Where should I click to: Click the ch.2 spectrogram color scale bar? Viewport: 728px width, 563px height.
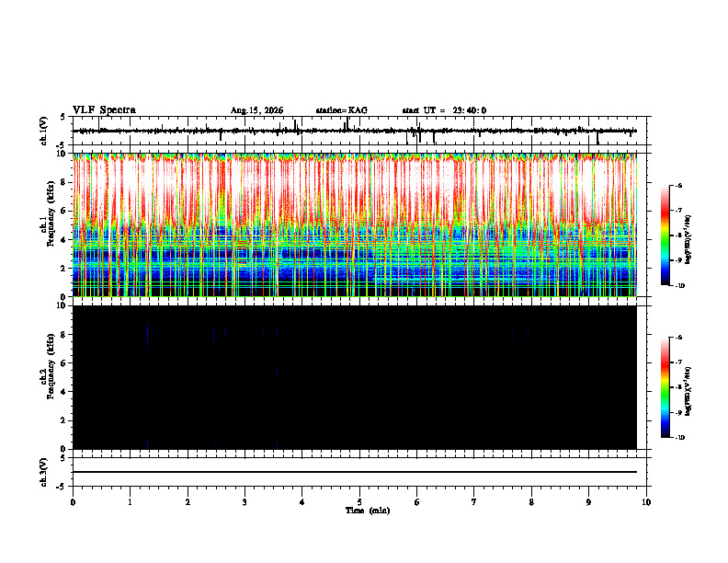[665, 387]
